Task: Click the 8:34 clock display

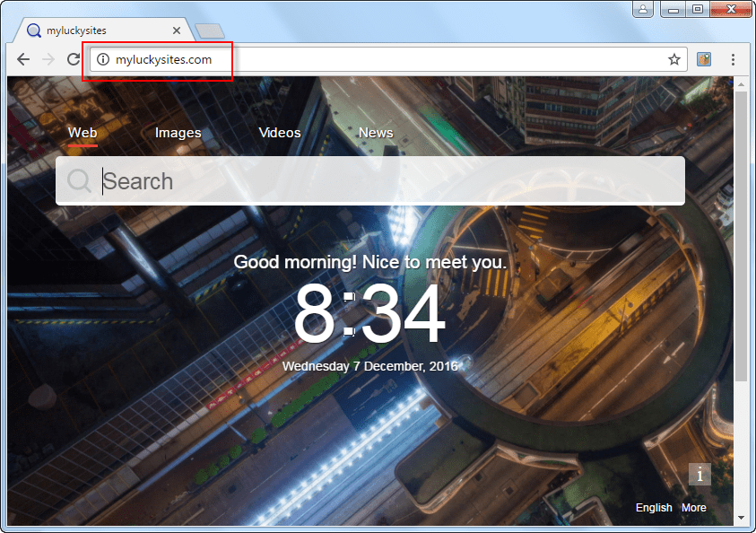Action: [x=369, y=313]
